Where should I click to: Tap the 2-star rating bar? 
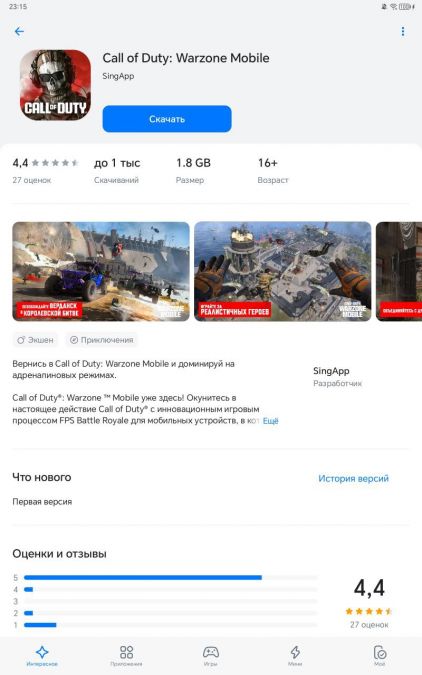coord(171,613)
